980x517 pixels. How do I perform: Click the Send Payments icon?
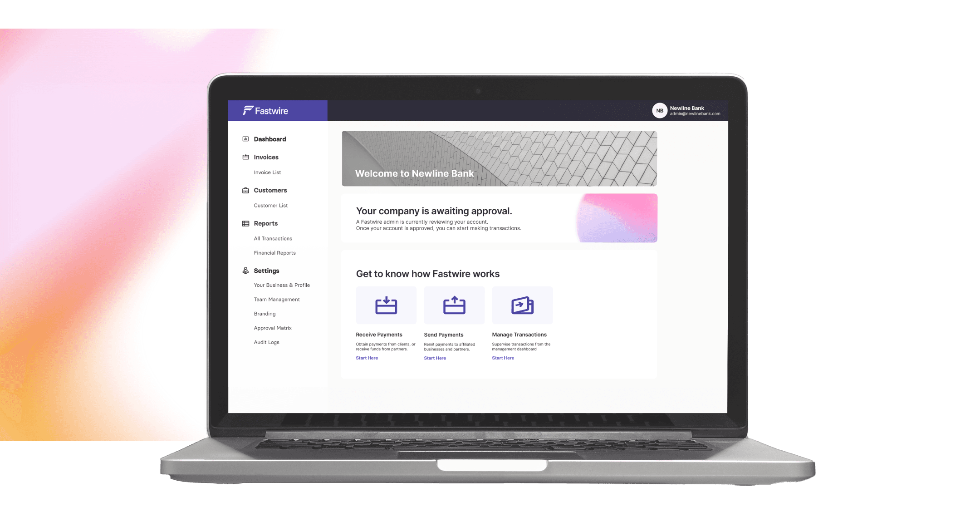click(454, 306)
